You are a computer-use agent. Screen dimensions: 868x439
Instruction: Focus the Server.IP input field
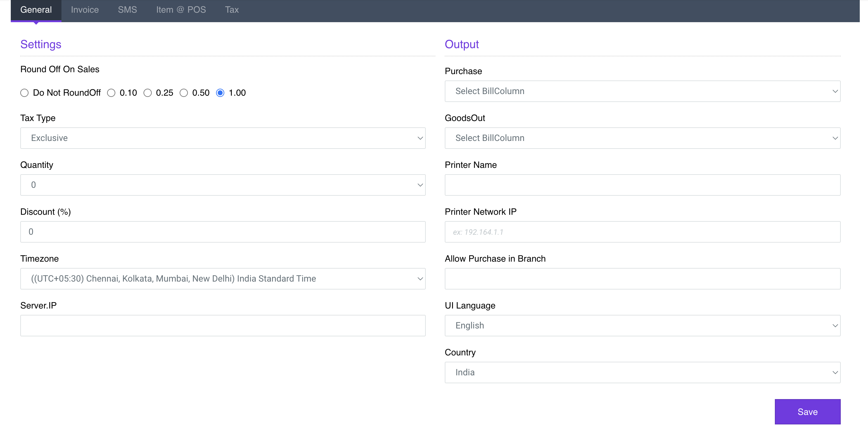click(x=223, y=325)
